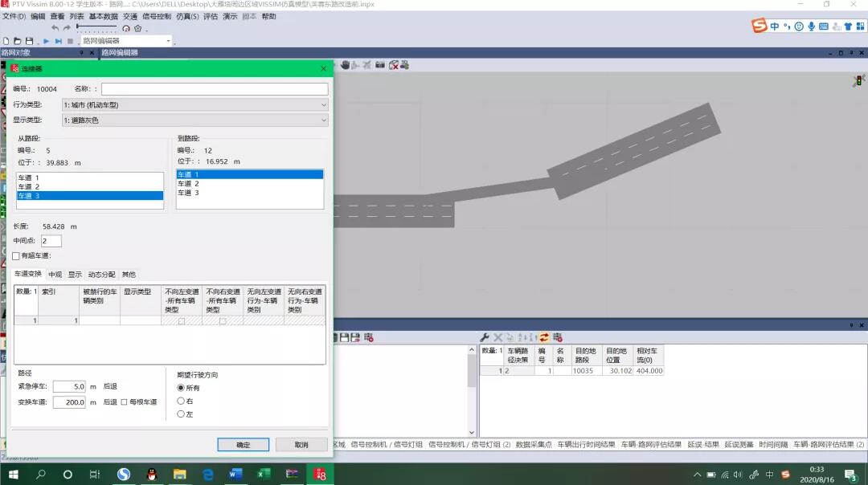Tick the 不向左变道 checkbox in row 1
This screenshot has height=485, width=868.
click(182, 320)
